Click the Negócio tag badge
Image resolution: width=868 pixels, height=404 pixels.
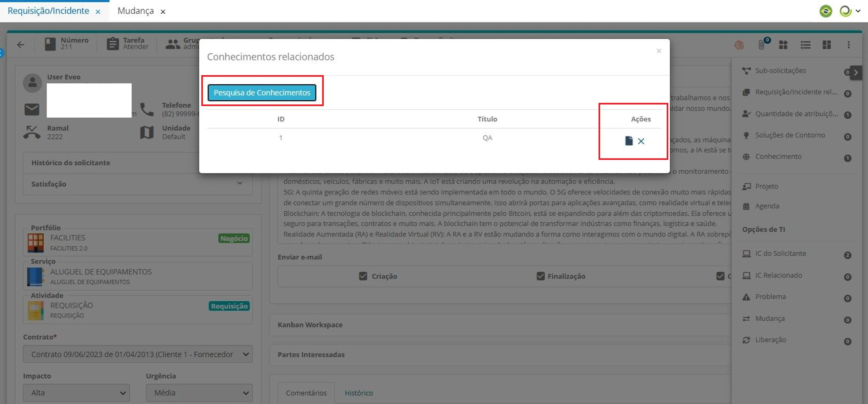[x=234, y=239]
